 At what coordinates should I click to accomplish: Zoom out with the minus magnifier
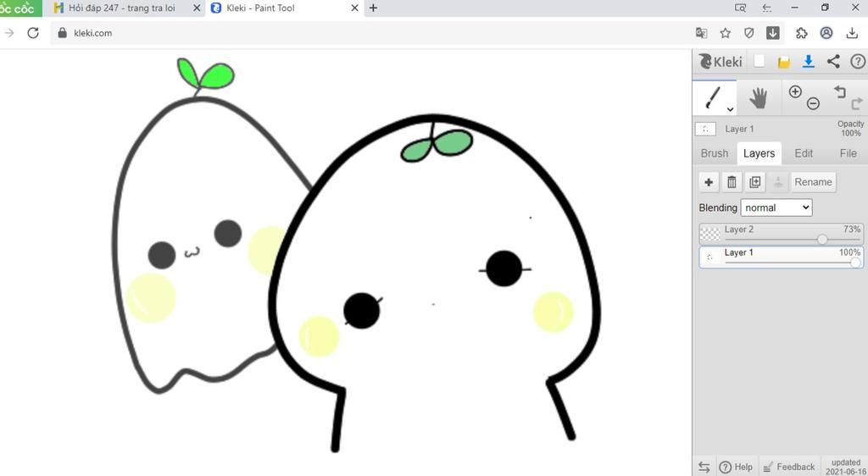[813, 103]
